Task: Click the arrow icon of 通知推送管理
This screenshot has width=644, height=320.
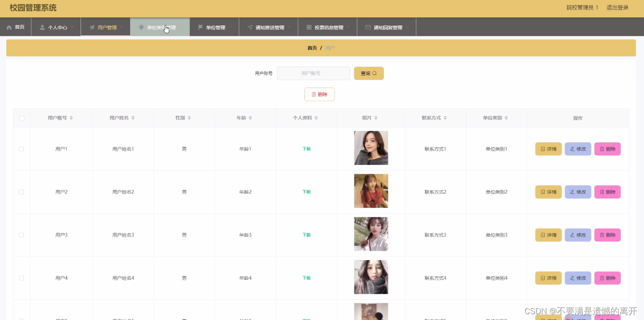Action: point(250,28)
